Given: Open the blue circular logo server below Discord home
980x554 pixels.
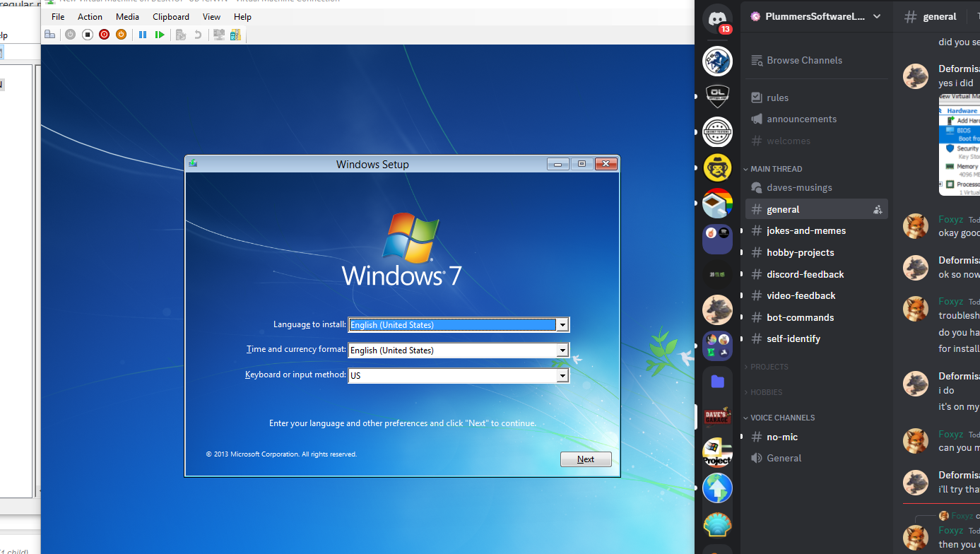Looking at the screenshot, I should click(x=717, y=60).
